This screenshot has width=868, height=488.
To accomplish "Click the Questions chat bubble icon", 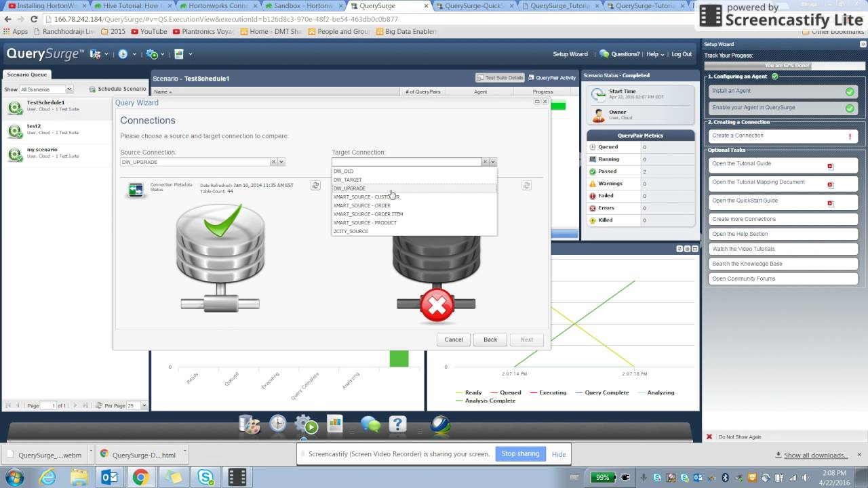I will tap(604, 54).
